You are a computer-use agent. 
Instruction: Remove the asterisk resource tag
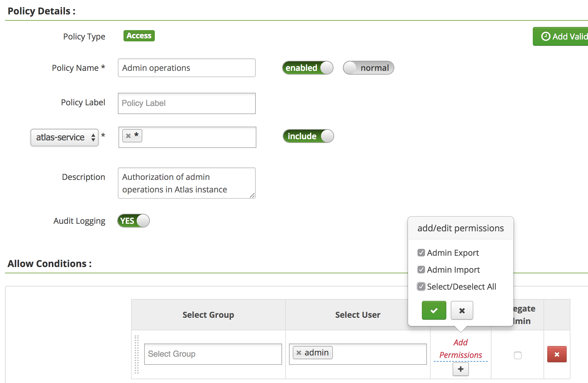pos(128,136)
